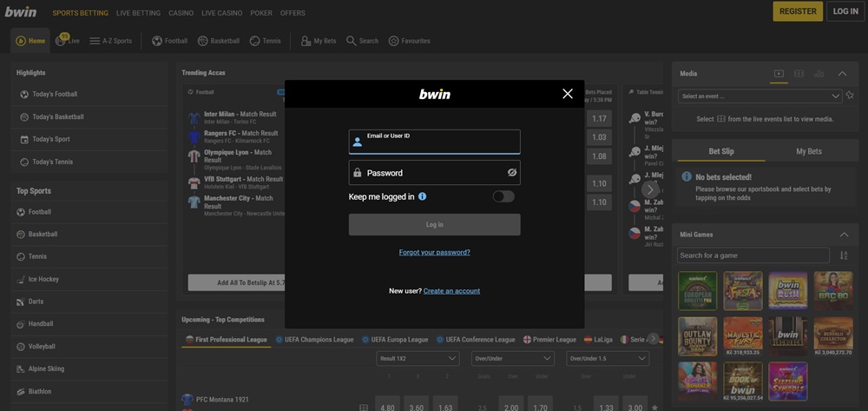Viewport: 868px width, 411px height.
Task: Open the A-Z Sports list
Action: click(111, 41)
